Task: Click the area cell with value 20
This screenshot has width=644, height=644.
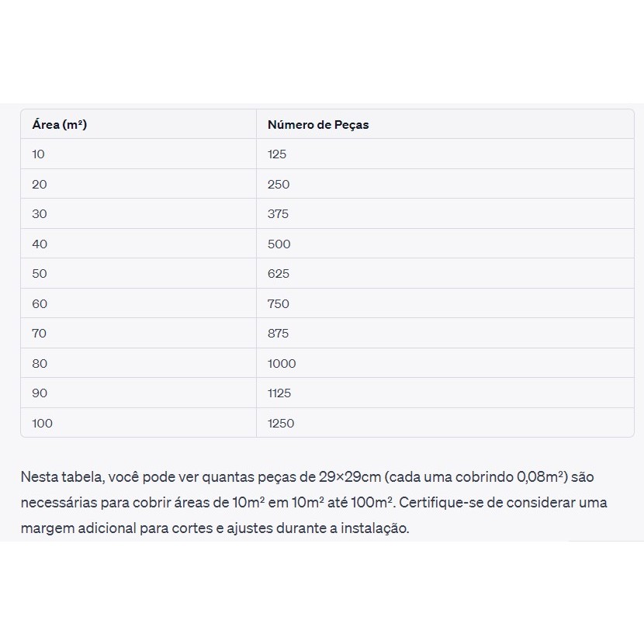Action: pyautogui.click(x=138, y=184)
